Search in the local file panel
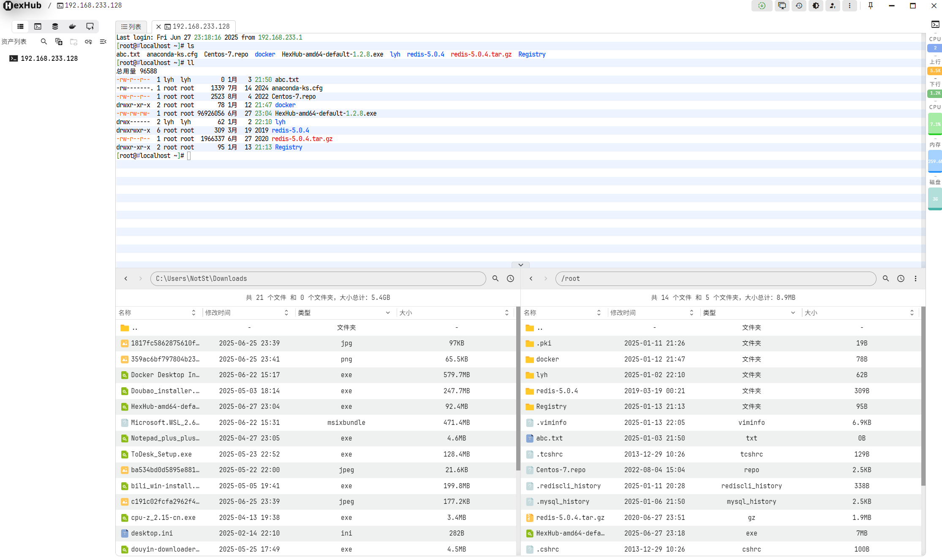The width and height of the screenshot is (942, 560). click(496, 278)
